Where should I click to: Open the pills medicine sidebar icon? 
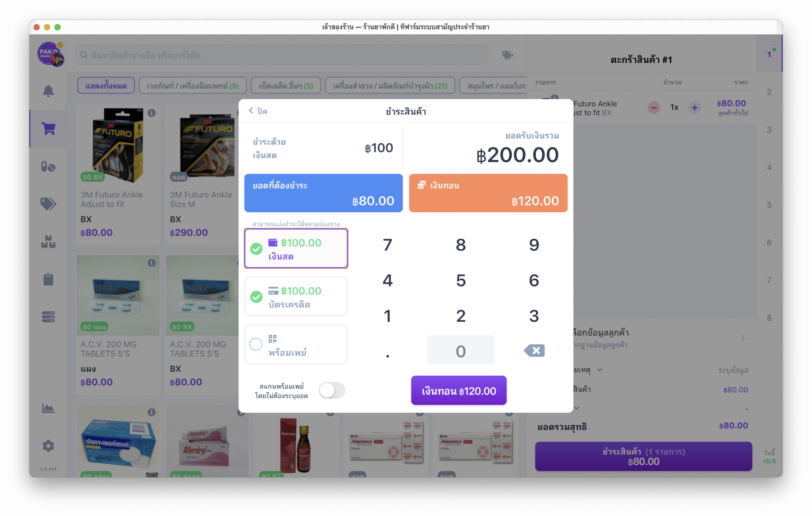48,166
